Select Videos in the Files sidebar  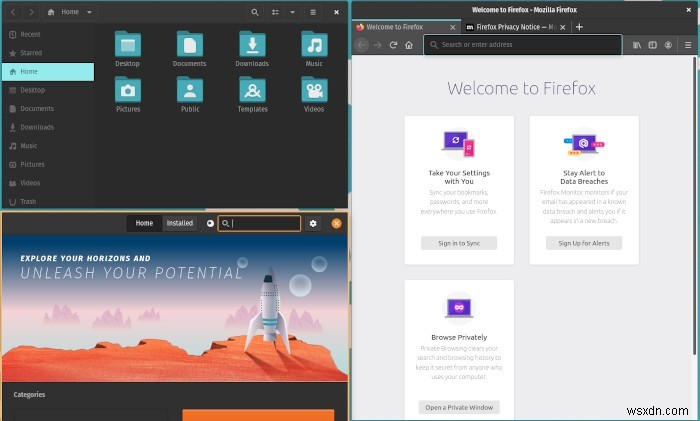tap(48, 183)
